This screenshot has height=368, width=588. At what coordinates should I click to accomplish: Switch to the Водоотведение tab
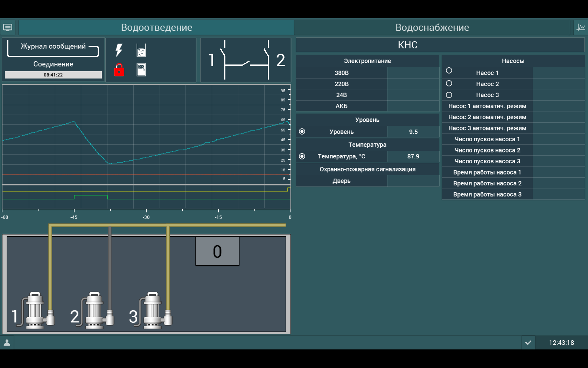coord(156,27)
